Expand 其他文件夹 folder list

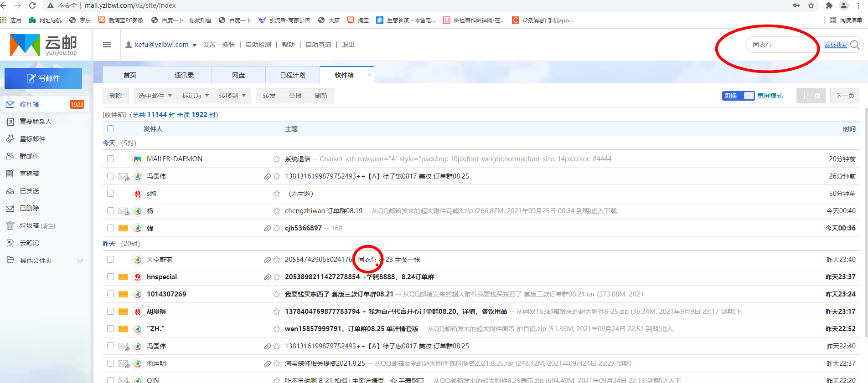click(x=80, y=260)
